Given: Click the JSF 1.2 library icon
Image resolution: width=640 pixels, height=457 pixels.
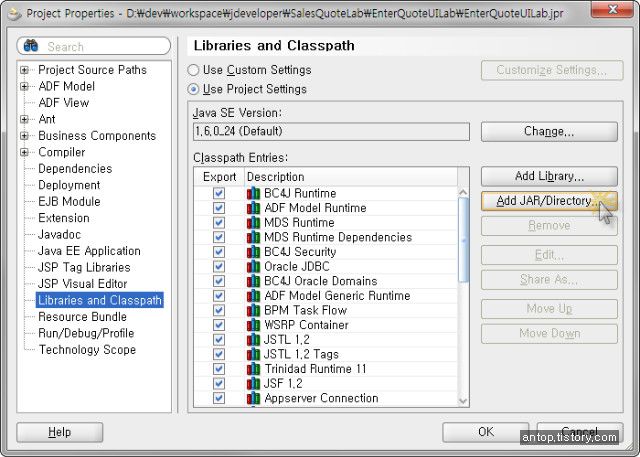Looking at the screenshot, I should (253, 384).
